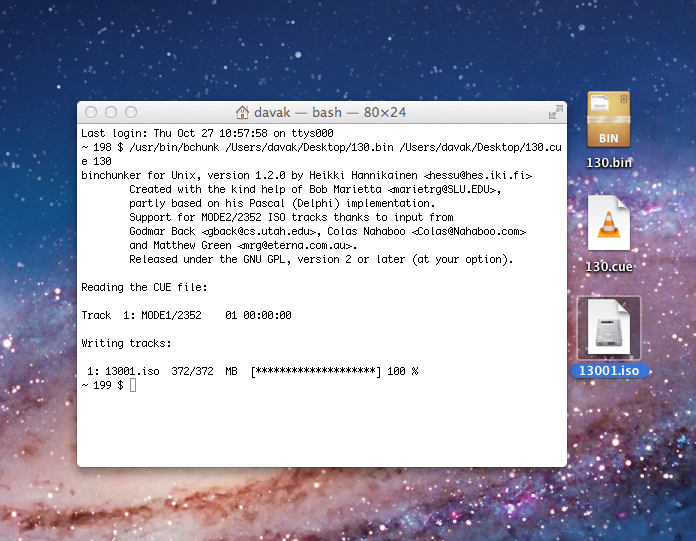Click the 'Track 1: MODE1/2352' line

pos(186,315)
